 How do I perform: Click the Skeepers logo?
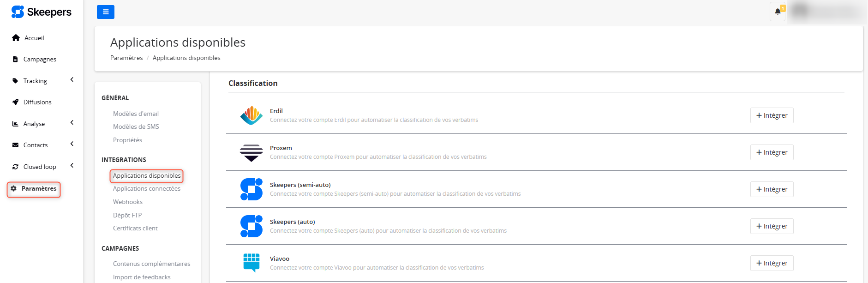(42, 12)
